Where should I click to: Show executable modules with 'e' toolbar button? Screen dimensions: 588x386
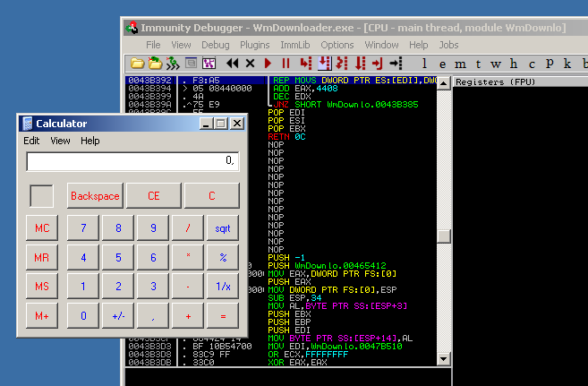(442, 64)
